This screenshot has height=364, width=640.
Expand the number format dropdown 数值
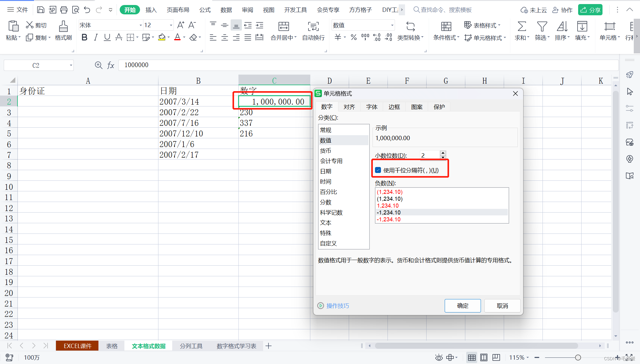coord(392,25)
